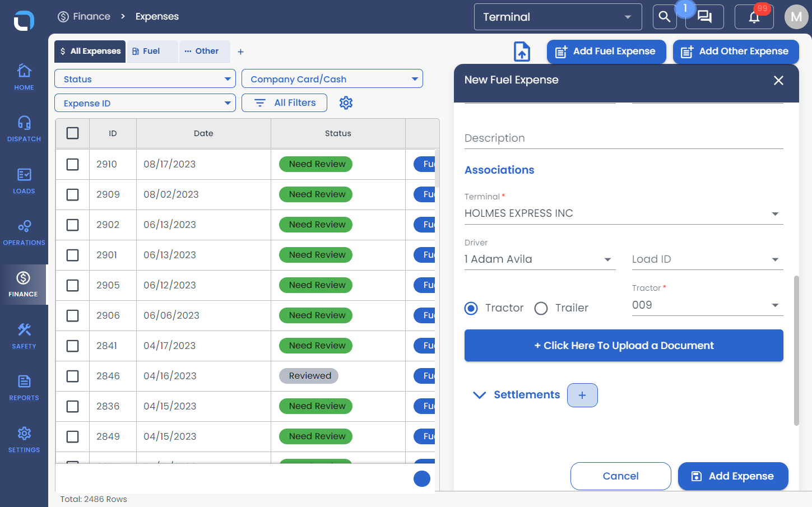Open the Driver dropdown showing Adam Avila
This screenshot has height=507, width=812.
click(540, 259)
